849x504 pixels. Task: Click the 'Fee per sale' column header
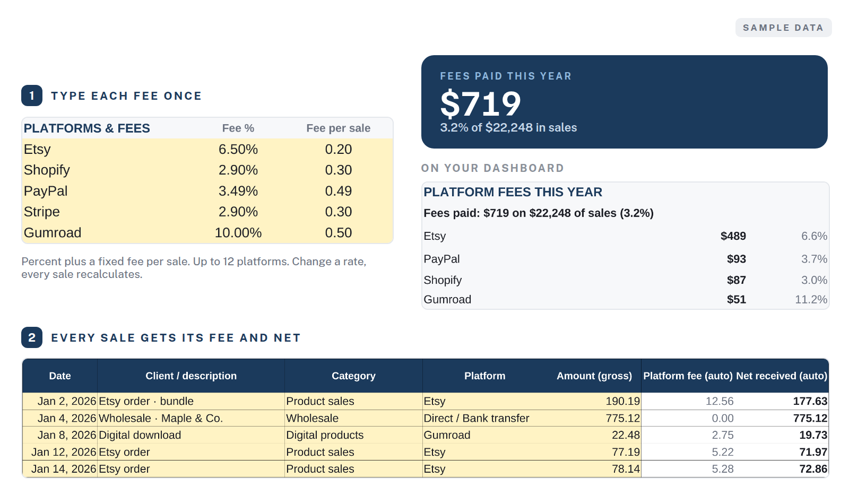pos(339,128)
